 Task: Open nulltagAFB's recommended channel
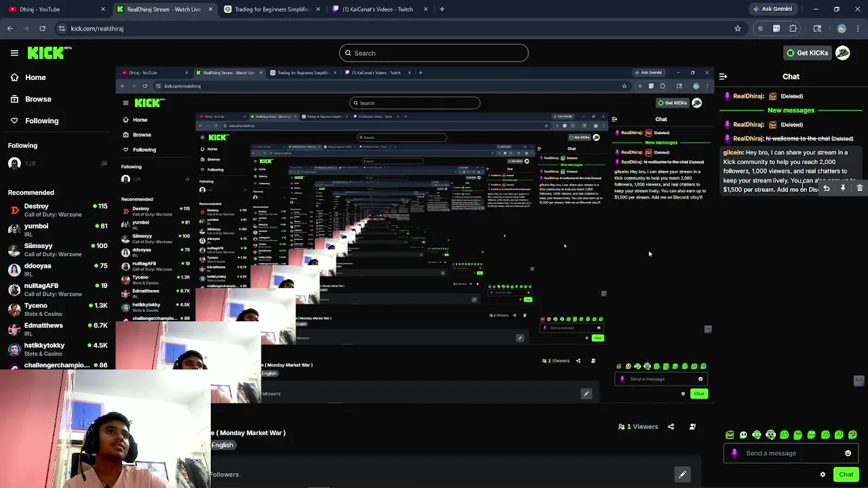coord(58,289)
